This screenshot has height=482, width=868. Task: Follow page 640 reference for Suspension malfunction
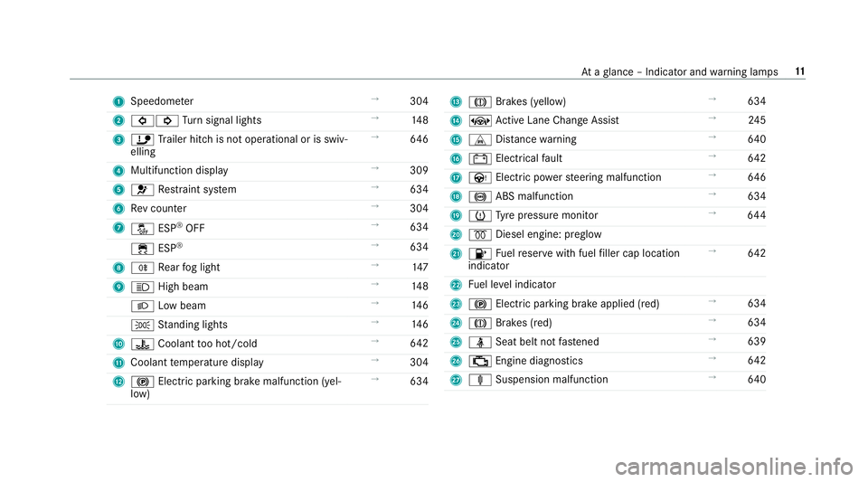tap(757, 380)
